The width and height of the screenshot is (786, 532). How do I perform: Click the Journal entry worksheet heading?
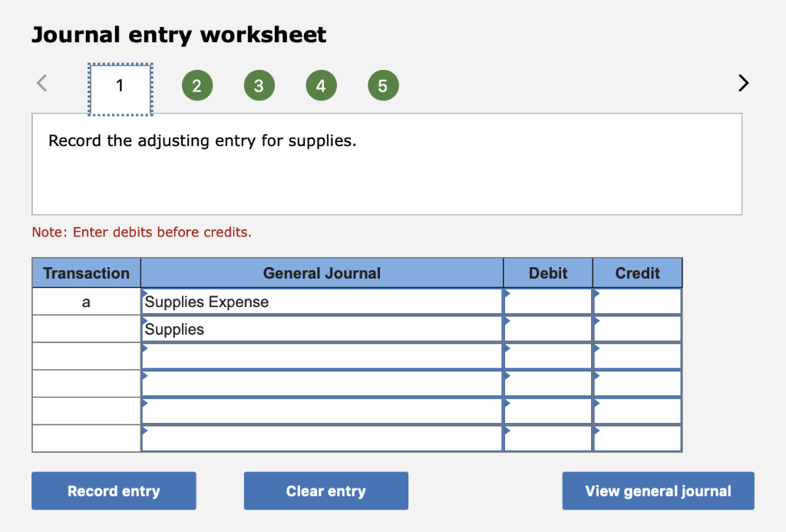click(179, 35)
